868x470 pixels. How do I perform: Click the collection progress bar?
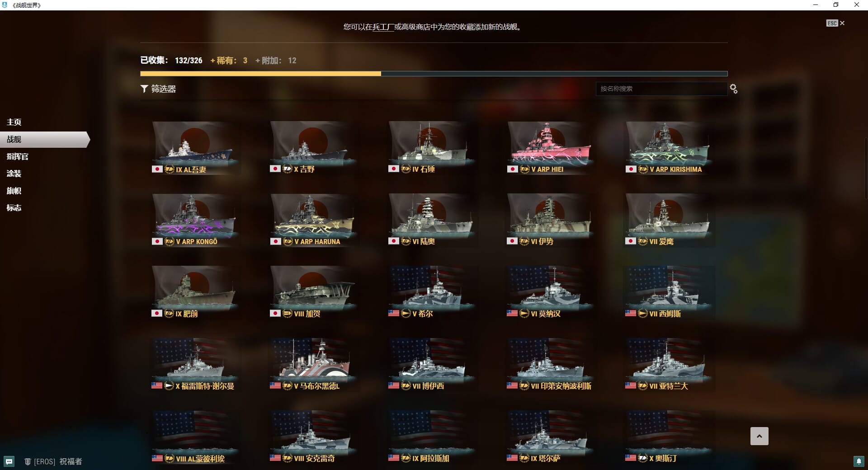[x=434, y=74]
